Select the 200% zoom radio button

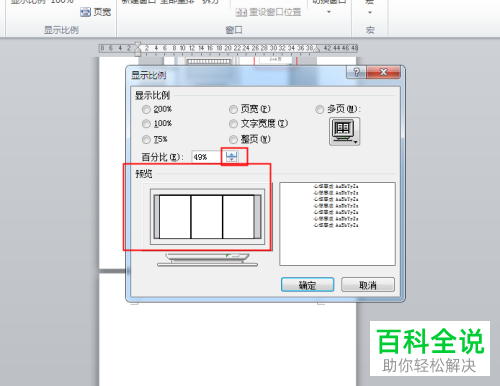(x=146, y=109)
